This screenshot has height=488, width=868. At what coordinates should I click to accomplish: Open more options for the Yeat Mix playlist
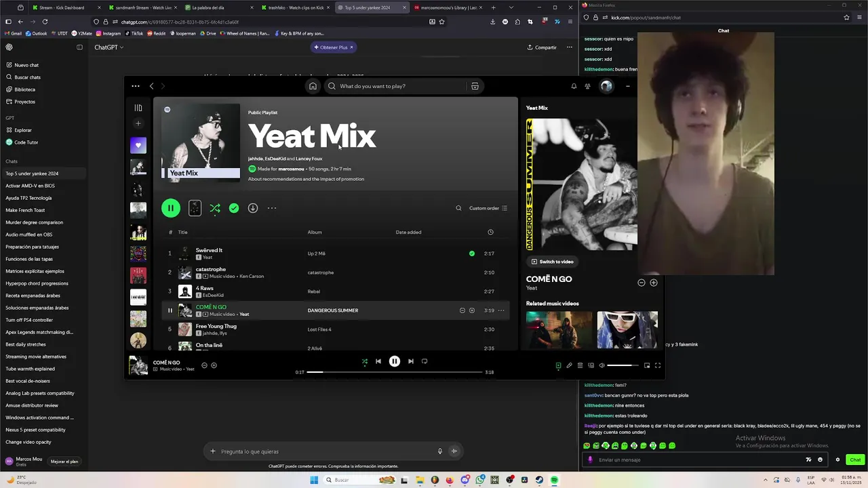[272, 208]
